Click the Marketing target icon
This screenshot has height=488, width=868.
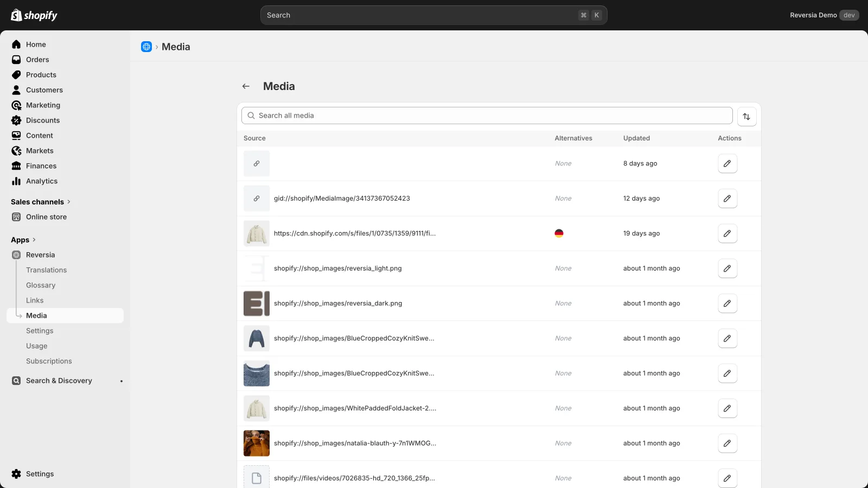point(16,105)
